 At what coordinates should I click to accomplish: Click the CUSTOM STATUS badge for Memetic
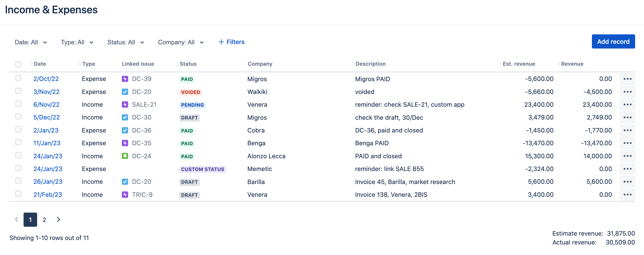tap(203, 169)
